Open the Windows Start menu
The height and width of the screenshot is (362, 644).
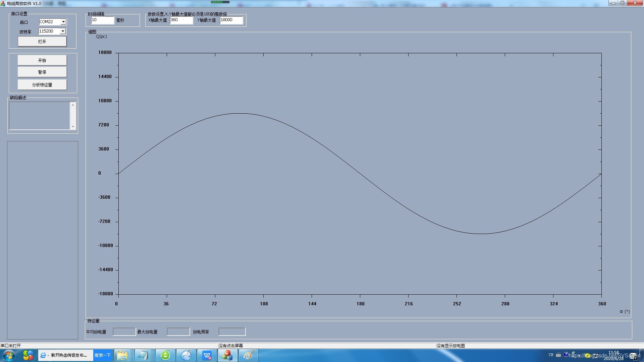[x=9, y=355]
